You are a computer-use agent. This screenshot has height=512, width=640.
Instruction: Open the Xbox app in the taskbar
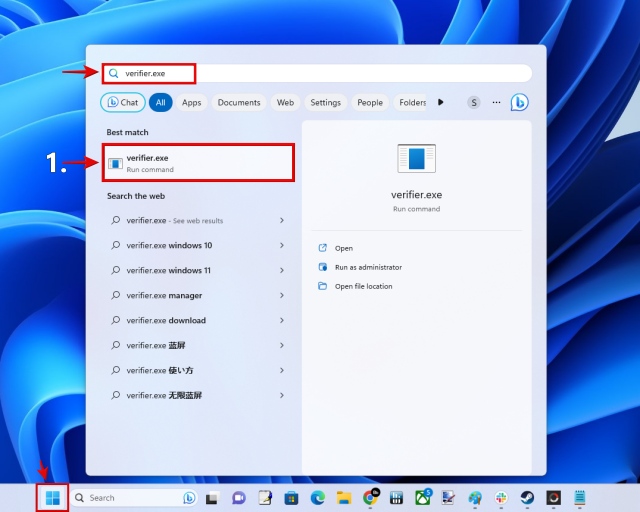423,498
